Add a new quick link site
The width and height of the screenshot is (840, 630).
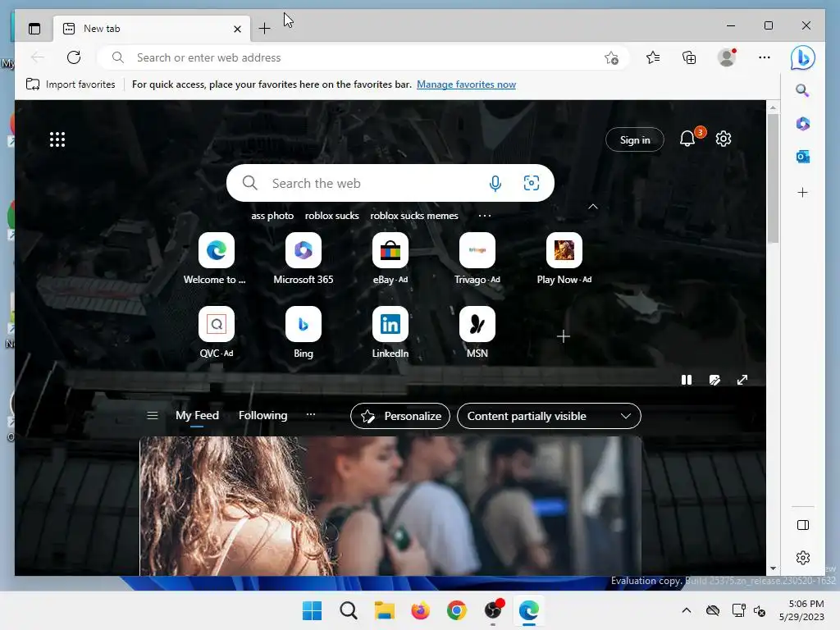(x=563, y=336)
